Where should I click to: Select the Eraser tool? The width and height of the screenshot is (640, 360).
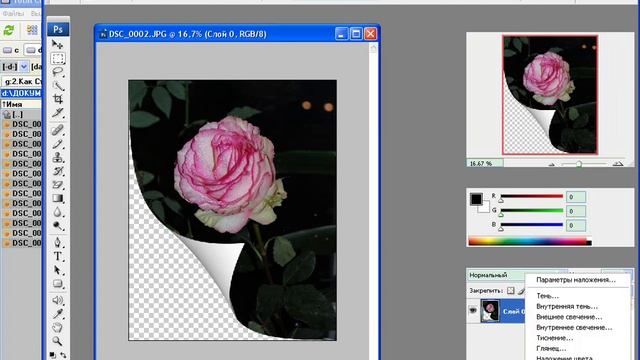[58, 184]
